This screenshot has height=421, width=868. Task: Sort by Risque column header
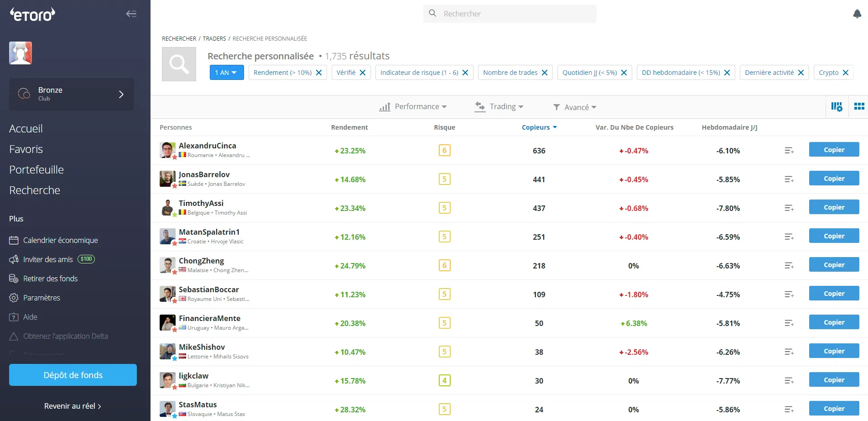[x=445, y=127]
